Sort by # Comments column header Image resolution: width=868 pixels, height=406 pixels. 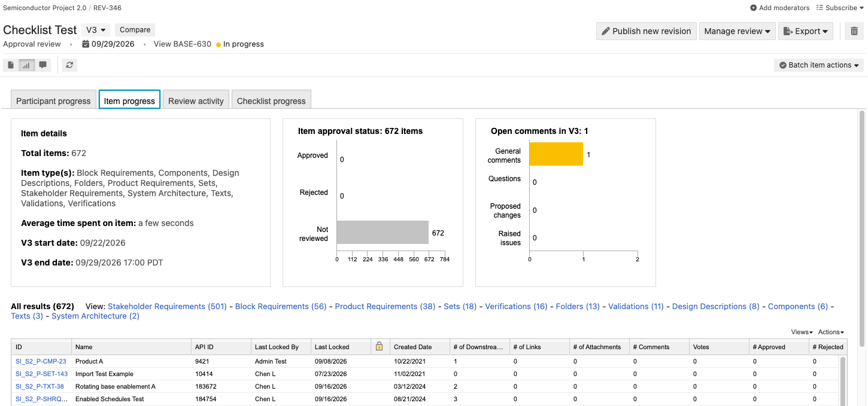pos(659,347)
